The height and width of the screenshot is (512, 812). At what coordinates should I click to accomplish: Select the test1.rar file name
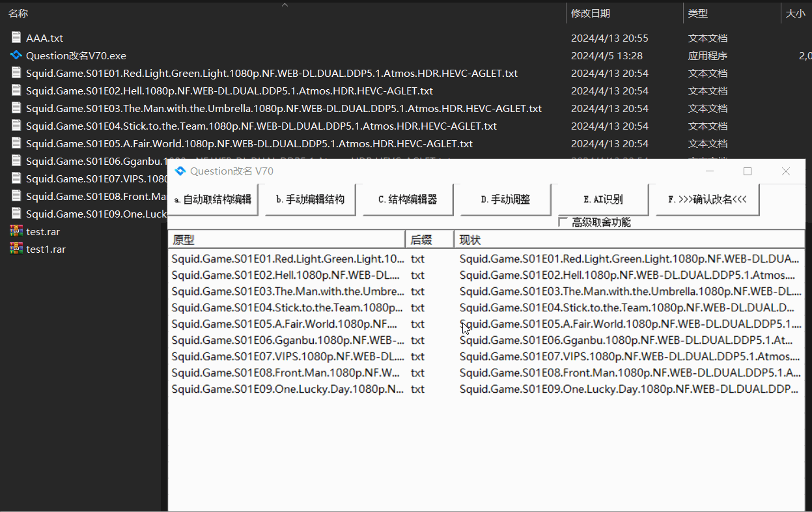46,249
